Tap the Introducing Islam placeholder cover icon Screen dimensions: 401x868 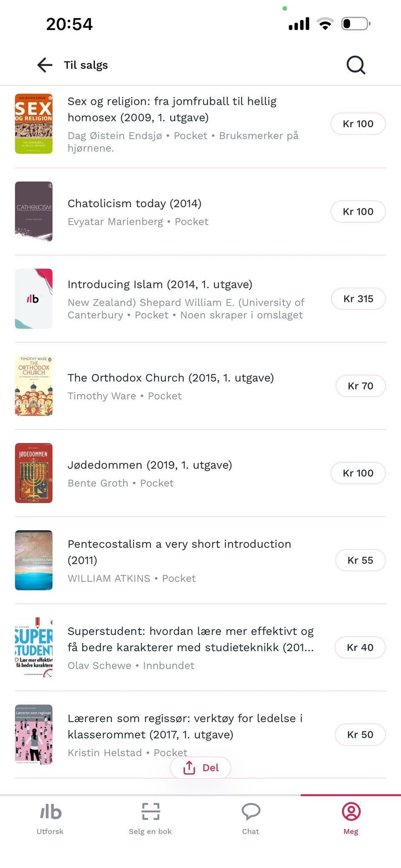tap(34, 299)
